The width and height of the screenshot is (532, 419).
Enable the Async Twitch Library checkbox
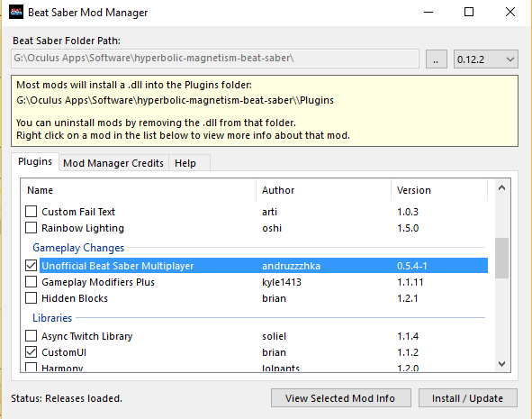[32, 336]
